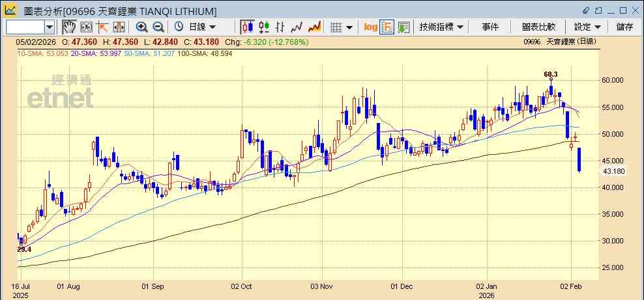Switch to coloured candlestick chart style
Viewport: 644px width, 300px height.
coord(264,27)
